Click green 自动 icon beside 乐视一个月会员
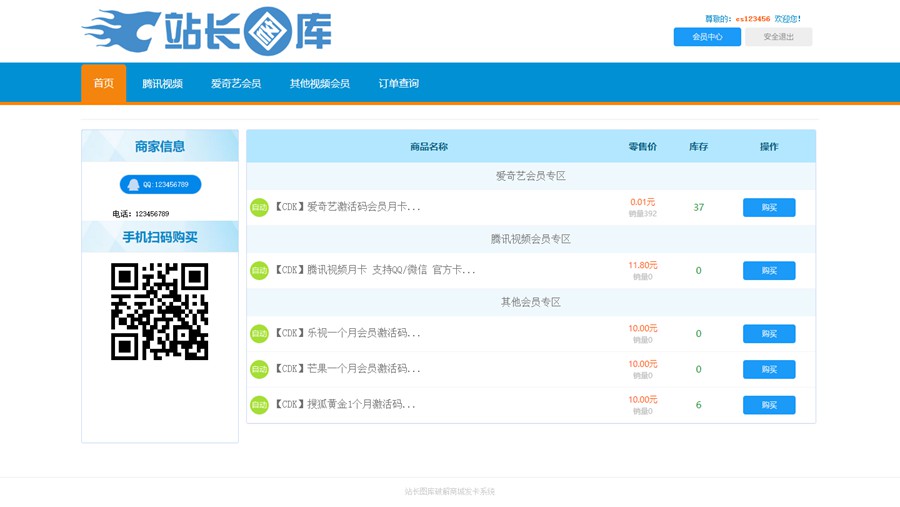 click(x=259, y=334)
